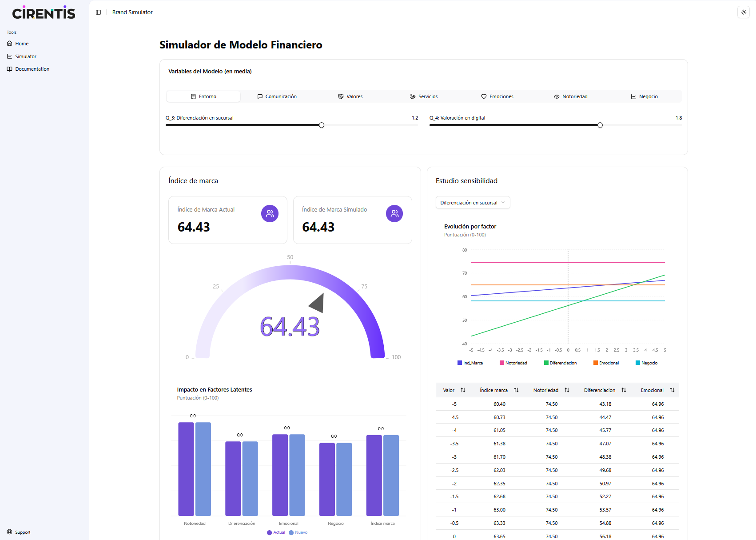
Task: Click the Diferenciación Nuevo bar
Action: pos(250,479)
